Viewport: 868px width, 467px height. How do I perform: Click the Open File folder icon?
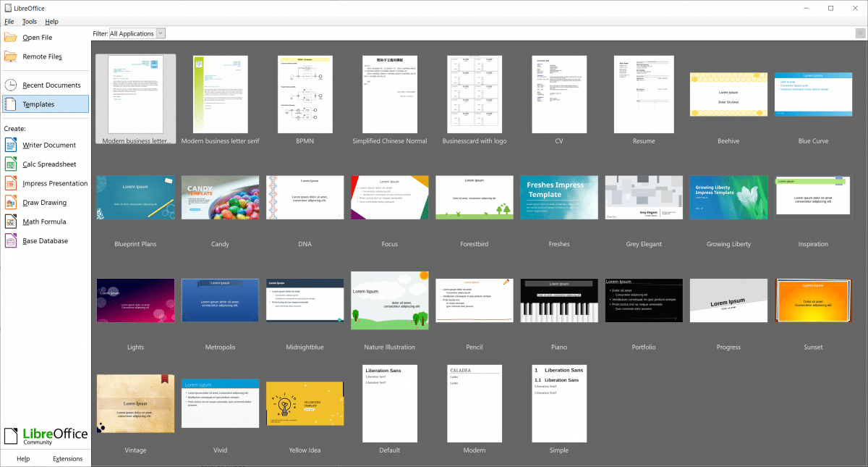pyautogui.click(x=11, y=38)
